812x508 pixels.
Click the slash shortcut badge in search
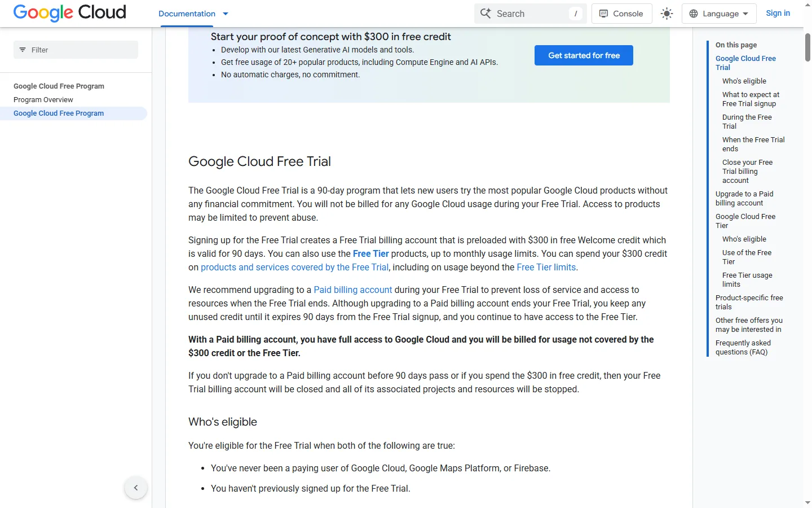click(x=576, y=14)
